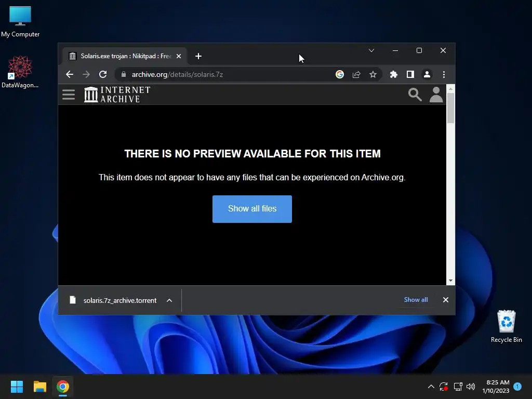Open the network tray icon
The height and width of the screenshot is (399, 532).
(458, 387)
